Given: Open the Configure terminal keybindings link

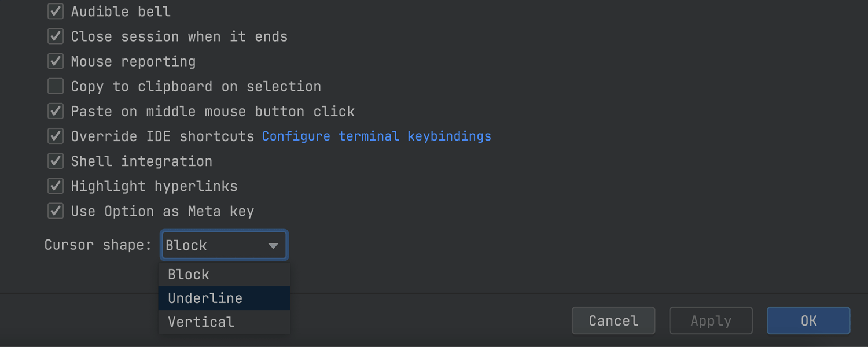Looking at the screenshot, I should pos(376,136).
